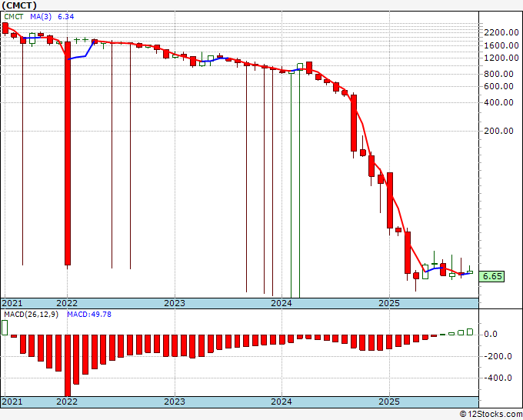The height and width of the screenshot is (420, 523).
Task: Click 2025 on the MACD panel time axis
Action: 389,402
